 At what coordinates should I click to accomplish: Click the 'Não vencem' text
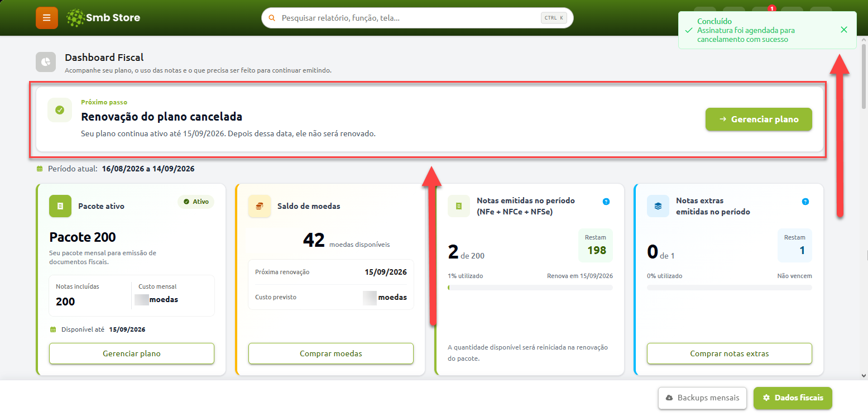point(795,276)
